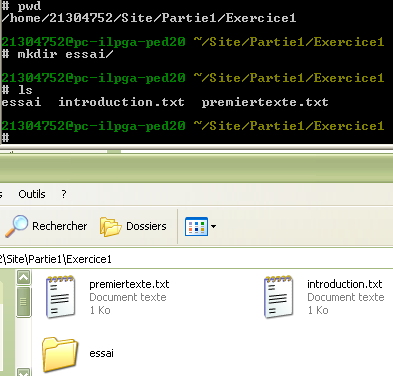Screen dimensions: 393x376
Task: Select the introduction.txt file name
Action: click(x=345, y=284)
